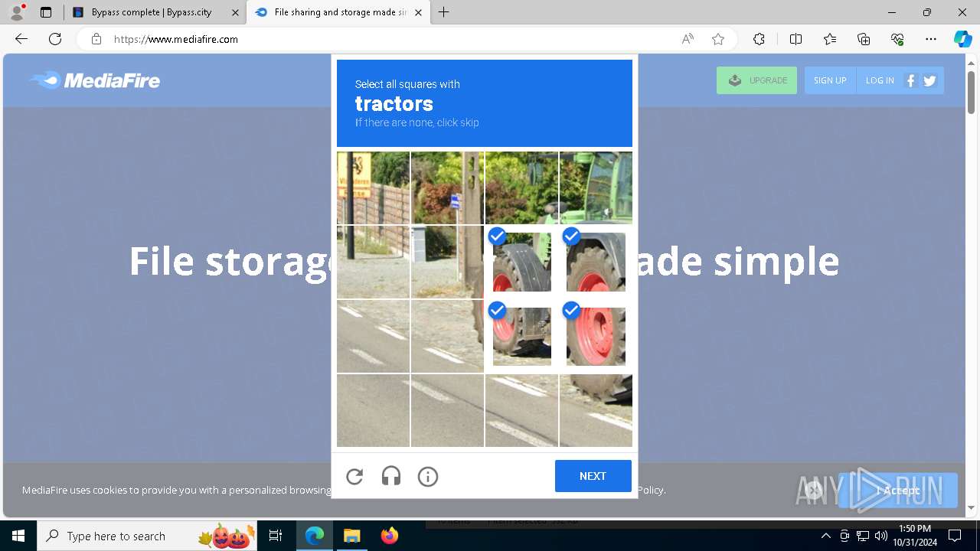Select the tile with the green tractor cab
Screen dimensions: 980x551
596,187
